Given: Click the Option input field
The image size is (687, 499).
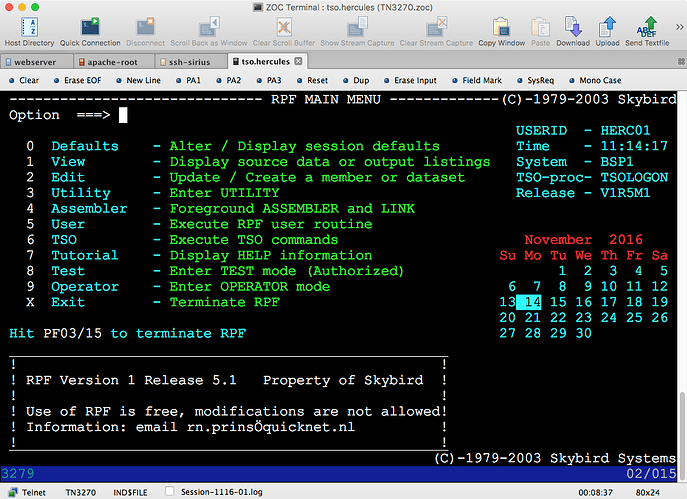Looking at the screenshot, I should pos(123,115).
